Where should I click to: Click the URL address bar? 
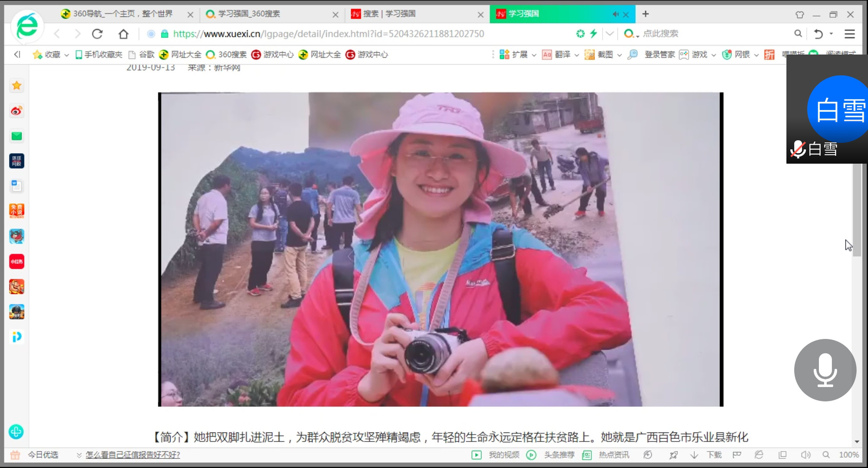(x=328, y=34)
